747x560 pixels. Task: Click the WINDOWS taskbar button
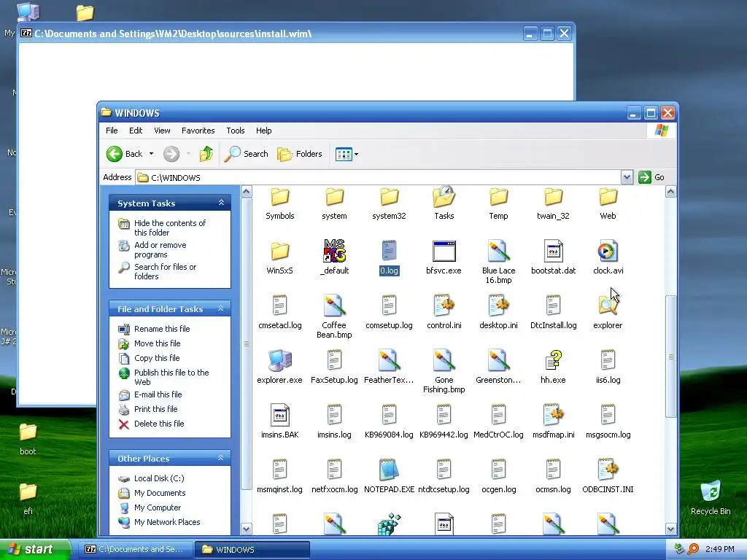pos(252,549)
